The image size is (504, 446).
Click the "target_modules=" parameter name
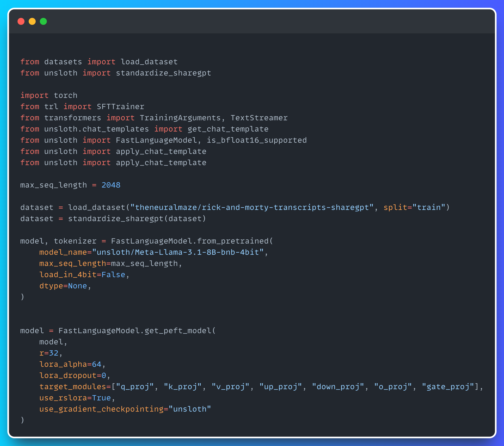[75, 387]
